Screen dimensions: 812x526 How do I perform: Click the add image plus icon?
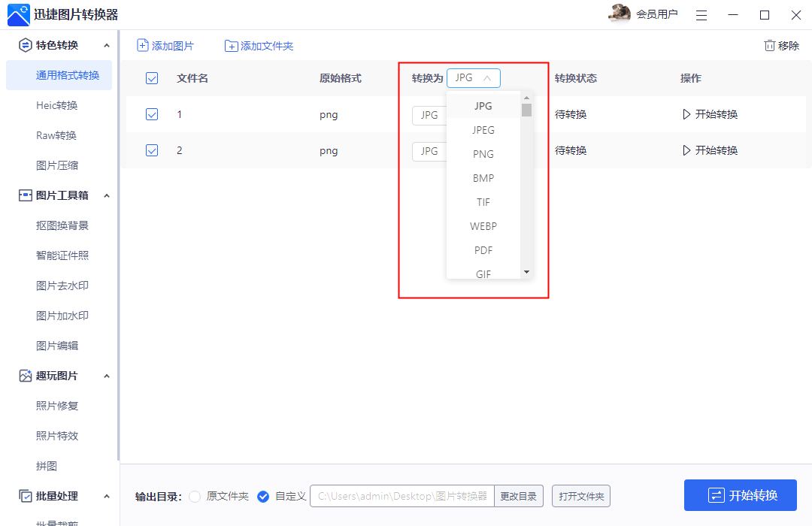(143, 46)
